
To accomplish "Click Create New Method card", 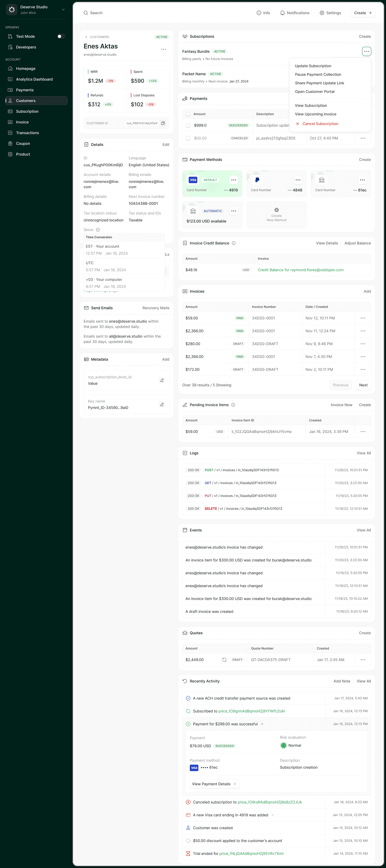I will click(276, 215).
